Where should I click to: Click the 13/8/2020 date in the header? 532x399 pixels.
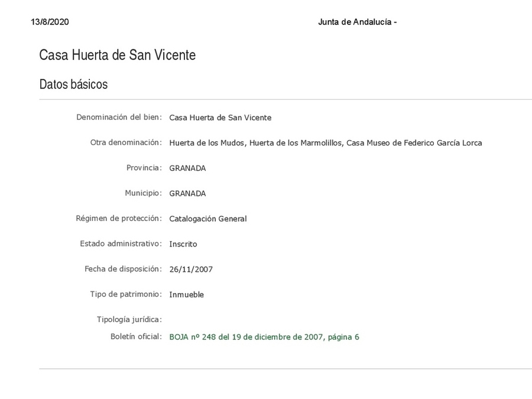pos(50,22)
